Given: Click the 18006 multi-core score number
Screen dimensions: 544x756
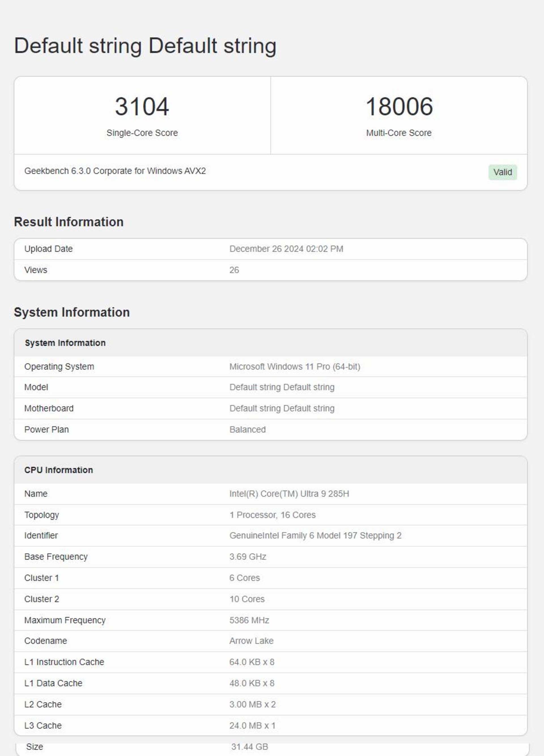Looking at the screenshot, I should tap(399, 107).
